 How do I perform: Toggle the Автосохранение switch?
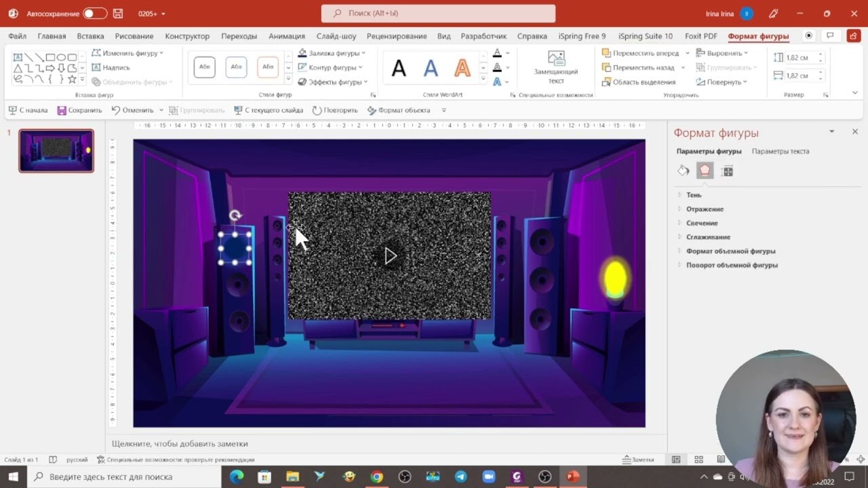95,14
